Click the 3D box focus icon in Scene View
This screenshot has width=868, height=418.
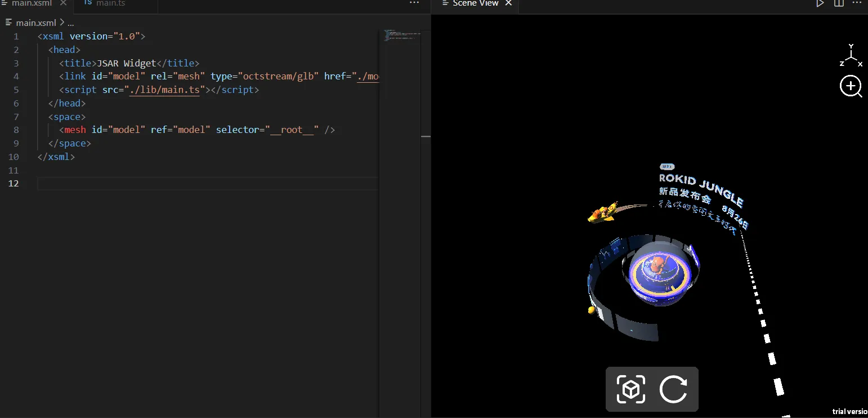pyautogui.click(x=630, y=389)
